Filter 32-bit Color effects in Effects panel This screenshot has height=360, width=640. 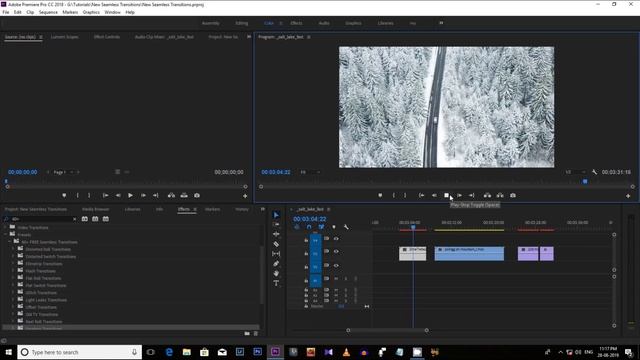click(95, 219)
